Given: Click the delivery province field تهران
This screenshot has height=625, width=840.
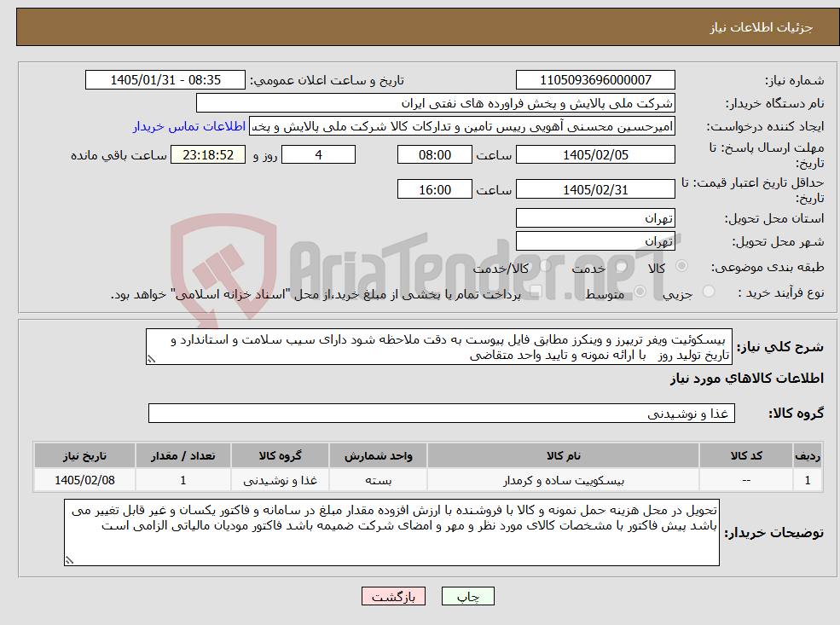Looking at the screenshot, I should [595, 218].
